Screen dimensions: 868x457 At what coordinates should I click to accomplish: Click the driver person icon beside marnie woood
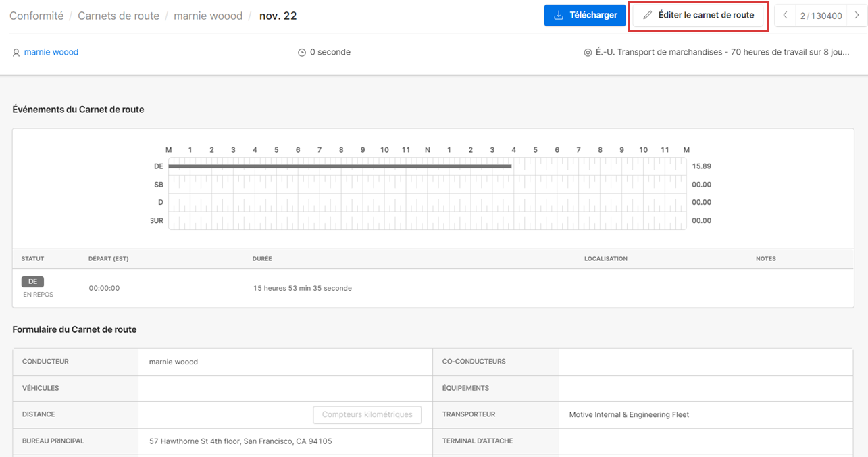(16, 53)
